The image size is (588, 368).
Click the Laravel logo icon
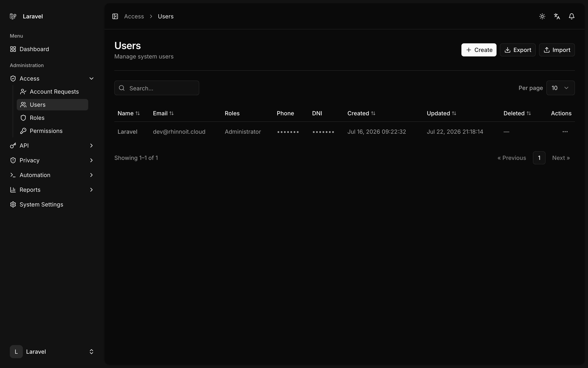(13, 16)
